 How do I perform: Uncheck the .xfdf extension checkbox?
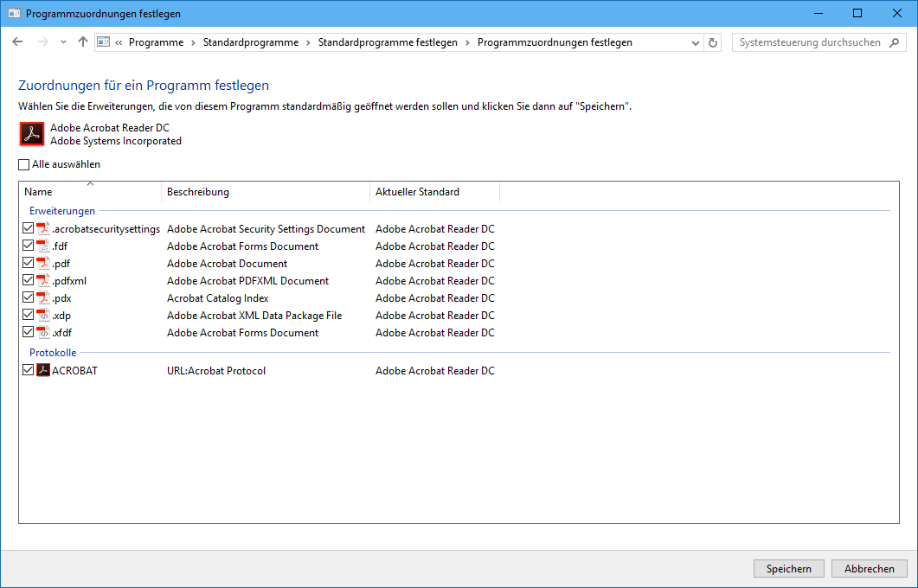[28, 331]
